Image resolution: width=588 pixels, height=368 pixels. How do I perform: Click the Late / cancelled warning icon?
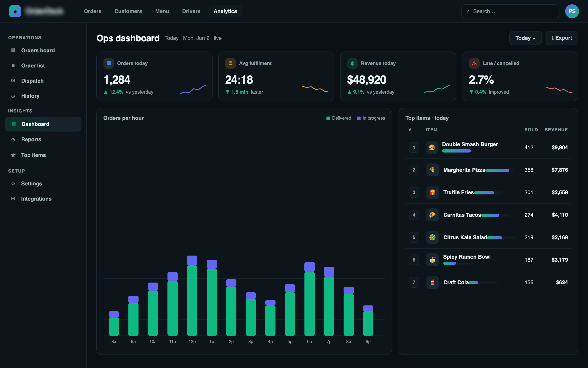474,63
